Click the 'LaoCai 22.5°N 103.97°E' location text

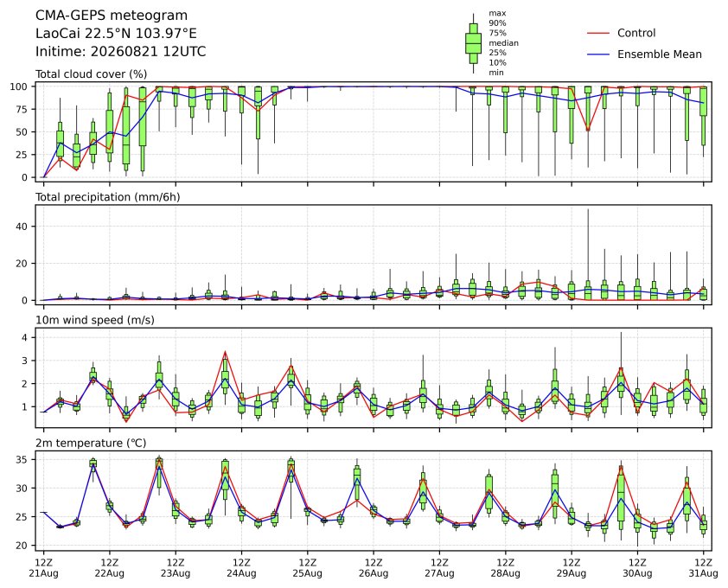(x=116, y=34)
